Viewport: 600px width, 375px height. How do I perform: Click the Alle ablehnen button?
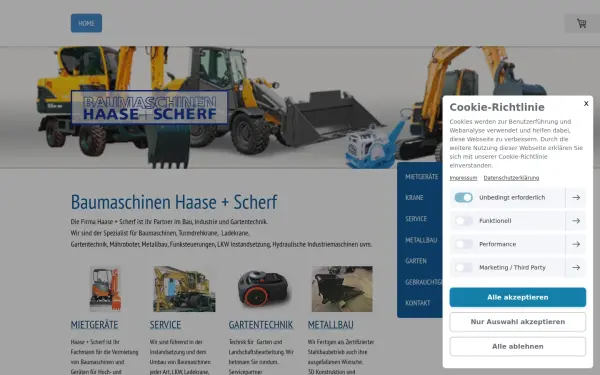517,346
